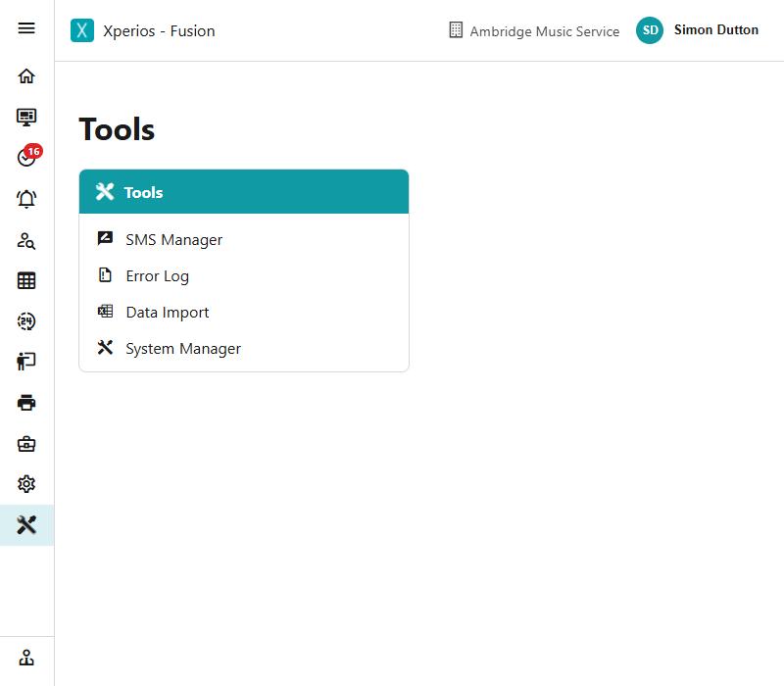Image resolution: width=784 pixels, height=686 pixels.
Task: Open Data Import link
Action: point(168,313)
